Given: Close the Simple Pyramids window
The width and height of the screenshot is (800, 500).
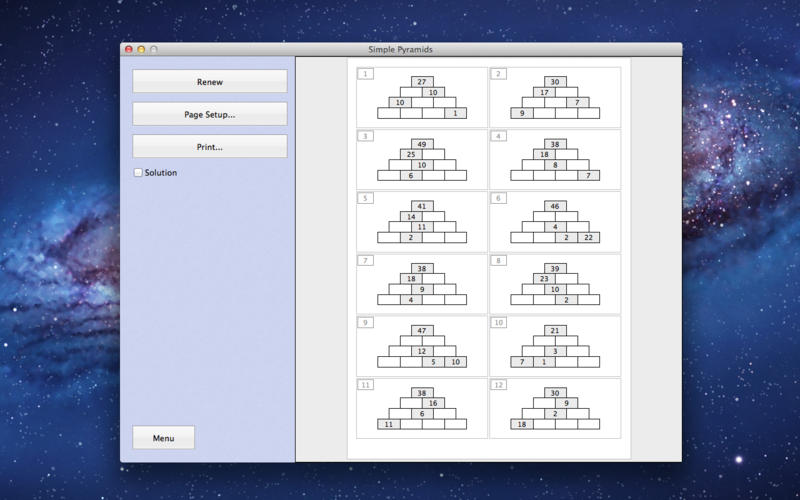Looking at the screenshot, I should [x=128, y=49].
